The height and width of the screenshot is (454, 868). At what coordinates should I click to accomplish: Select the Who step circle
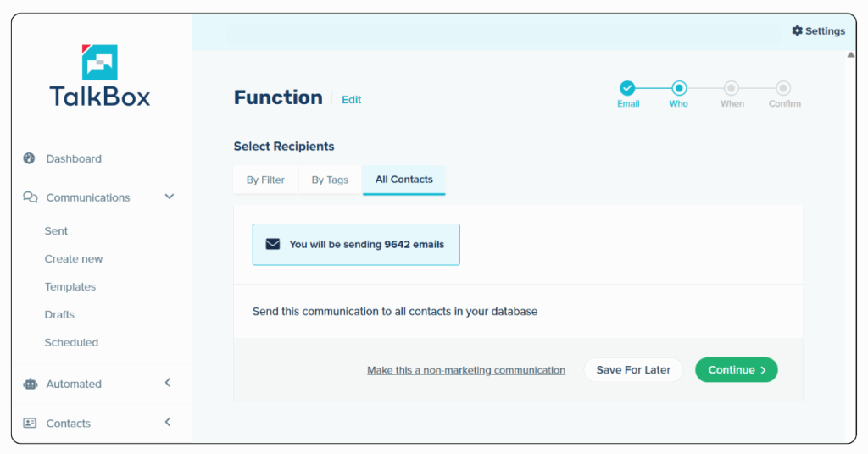click(x=679, y=88)
